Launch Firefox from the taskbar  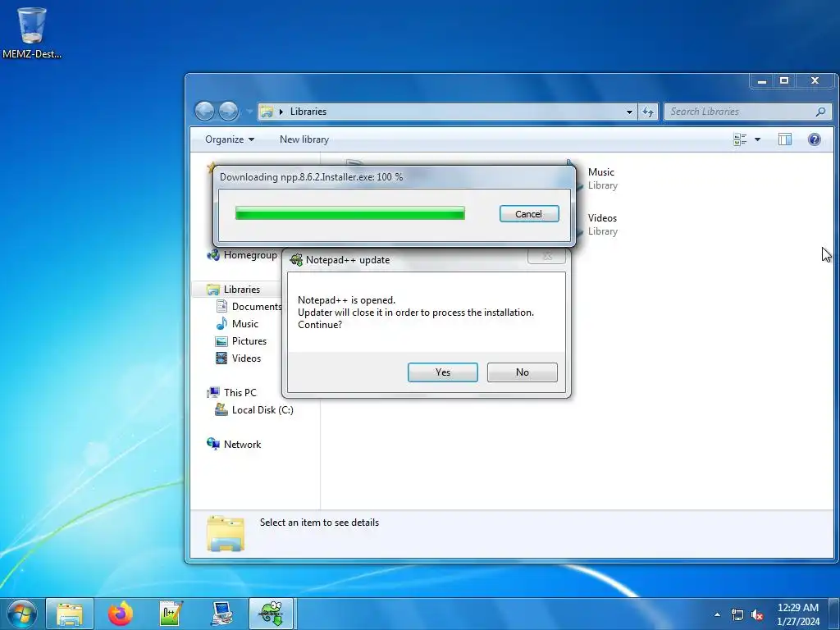120,614
